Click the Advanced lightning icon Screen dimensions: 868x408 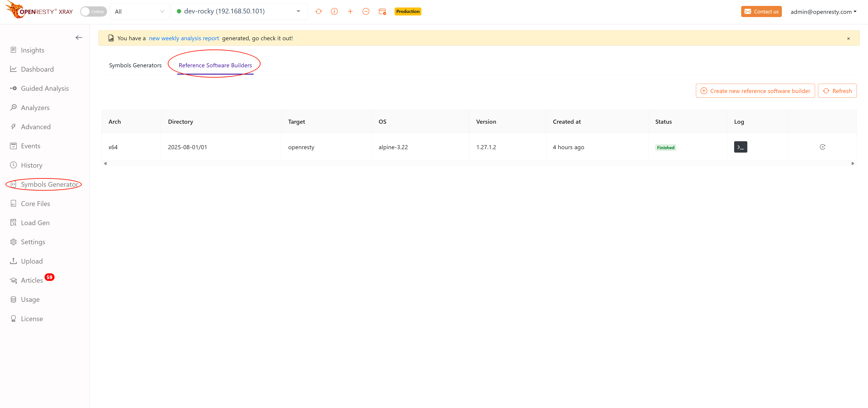pyautogui.click(x=13, y=126)
